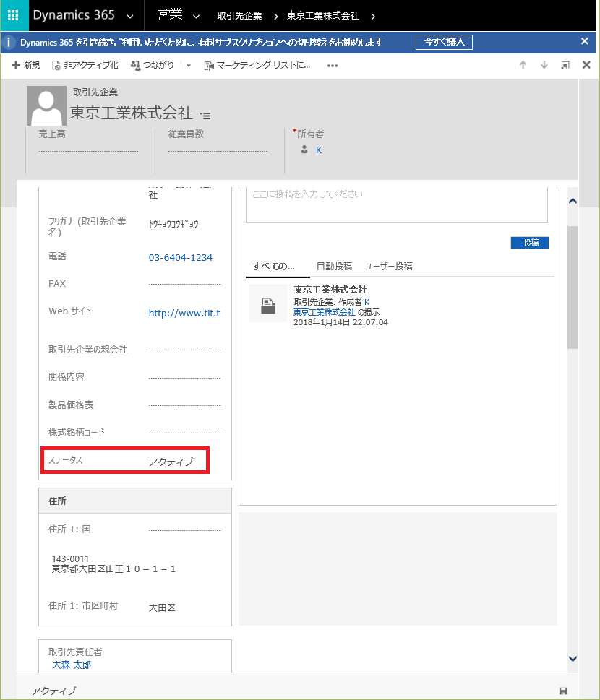
Task: Dismiss the subscription notification banner
Action: 584,41
